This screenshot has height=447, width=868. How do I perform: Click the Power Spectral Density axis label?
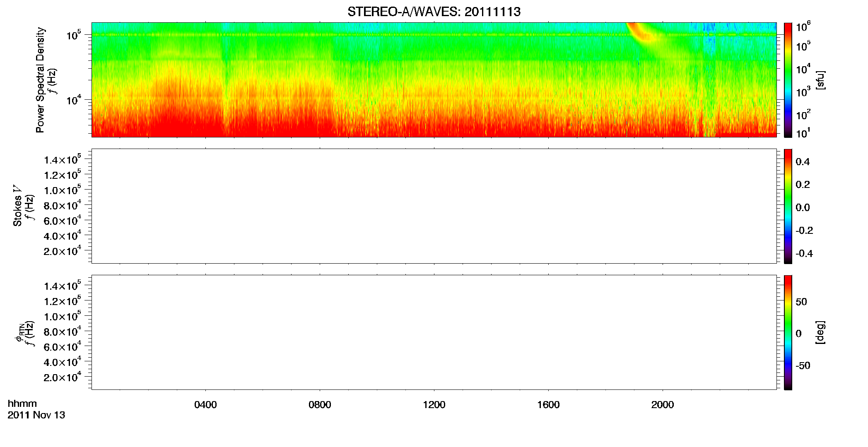point(40,80)
